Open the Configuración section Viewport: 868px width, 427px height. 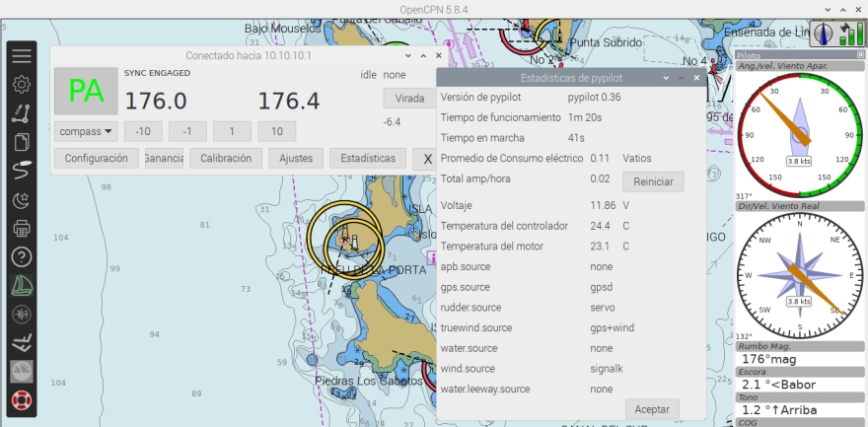tap(96, 158)
